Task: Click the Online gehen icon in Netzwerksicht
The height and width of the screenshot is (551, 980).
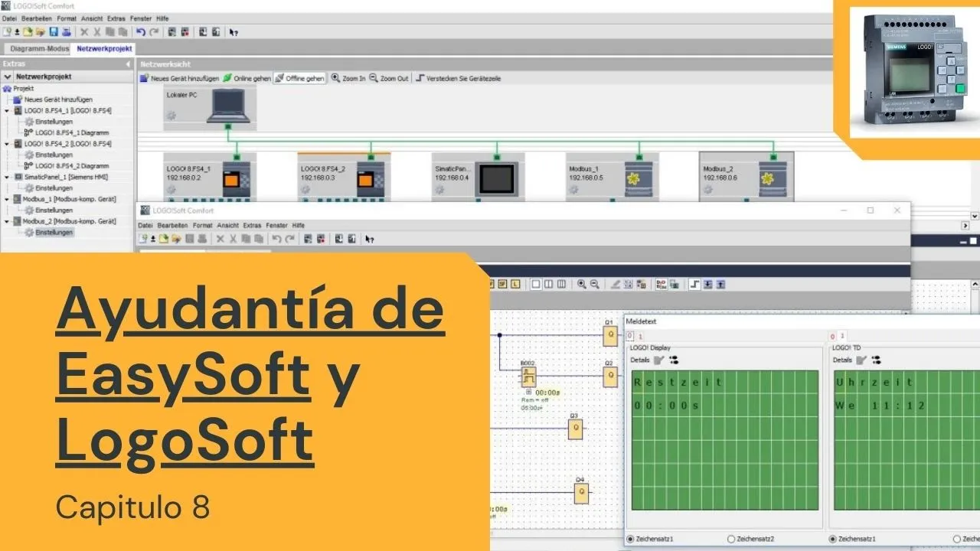Action: click(x=227, y=78)
